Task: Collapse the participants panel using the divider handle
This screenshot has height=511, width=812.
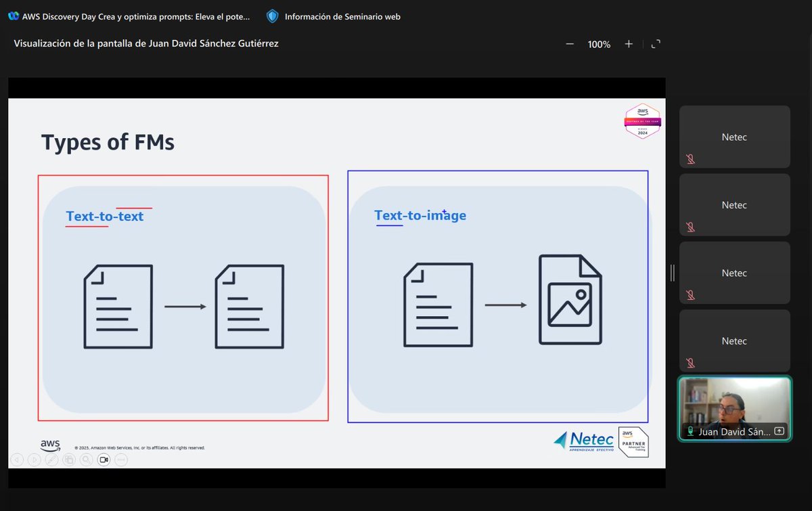Action: tap(671, 272)
